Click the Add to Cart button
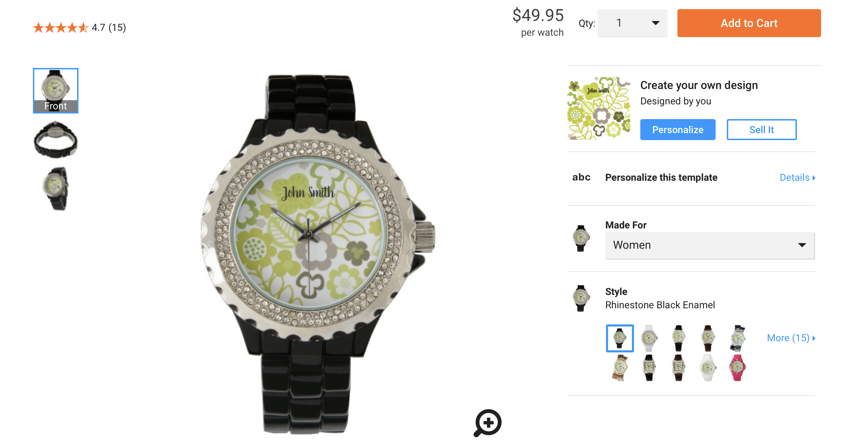The image size is (868, 447). (749, 23)
